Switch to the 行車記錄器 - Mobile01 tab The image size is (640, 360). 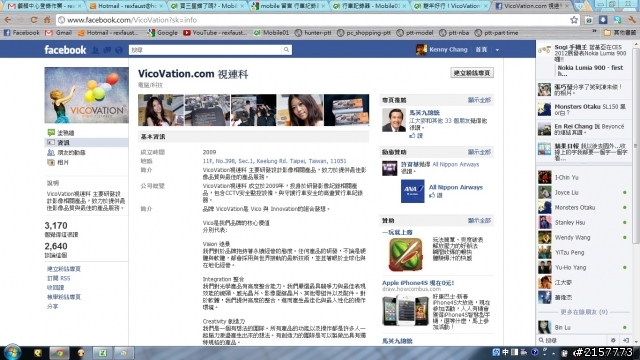click(370, 6)
